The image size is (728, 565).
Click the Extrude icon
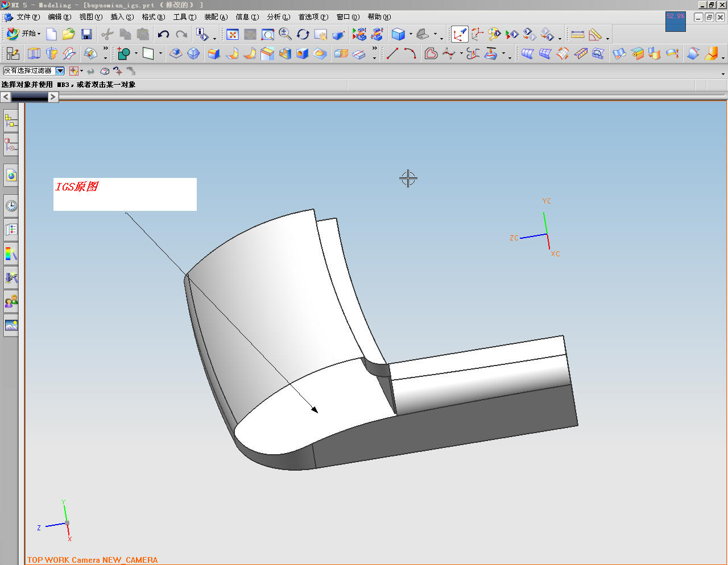[x=34, y=53]
